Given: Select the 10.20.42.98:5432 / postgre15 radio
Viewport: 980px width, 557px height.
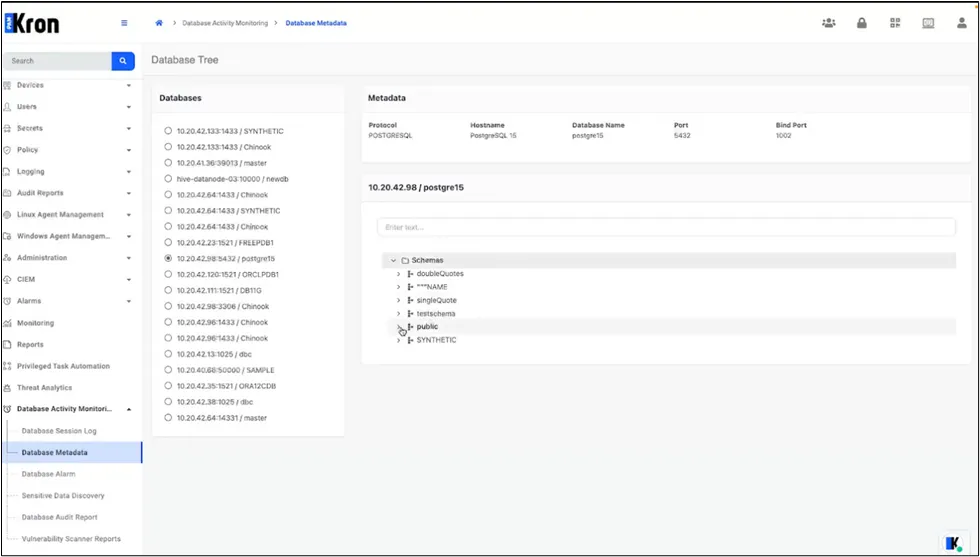Looking at the screenshot, I should [x=168, y=258].
